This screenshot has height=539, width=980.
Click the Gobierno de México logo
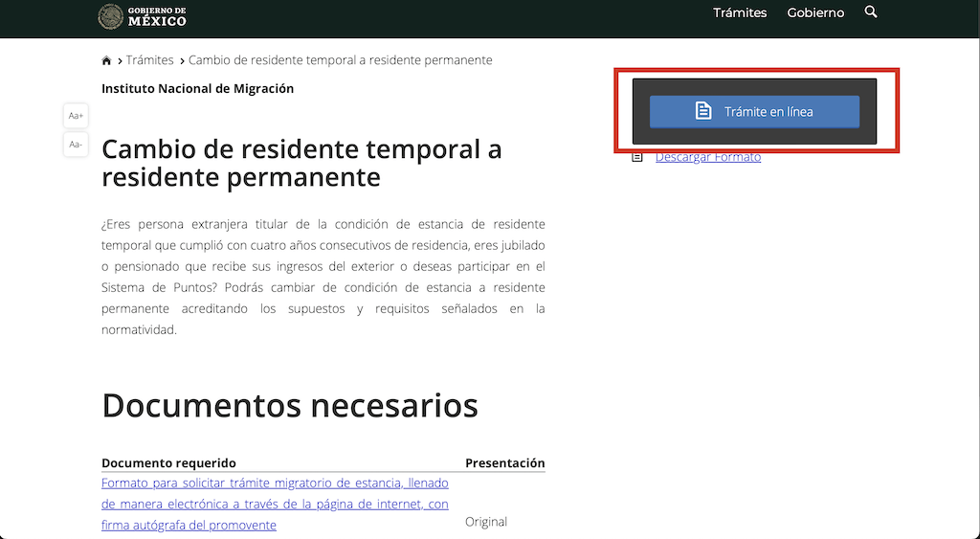point(143,17)
